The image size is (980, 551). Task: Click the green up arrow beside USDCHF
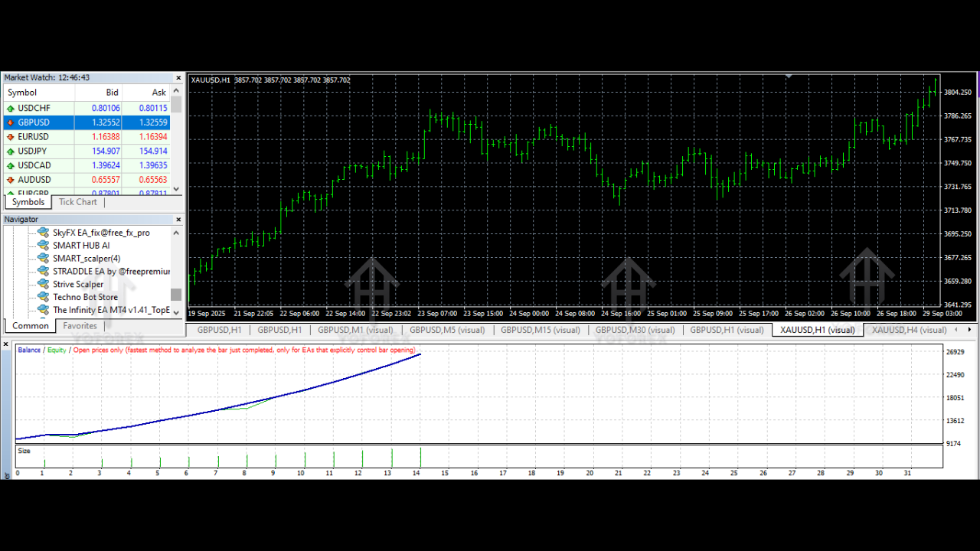point(11,108)
